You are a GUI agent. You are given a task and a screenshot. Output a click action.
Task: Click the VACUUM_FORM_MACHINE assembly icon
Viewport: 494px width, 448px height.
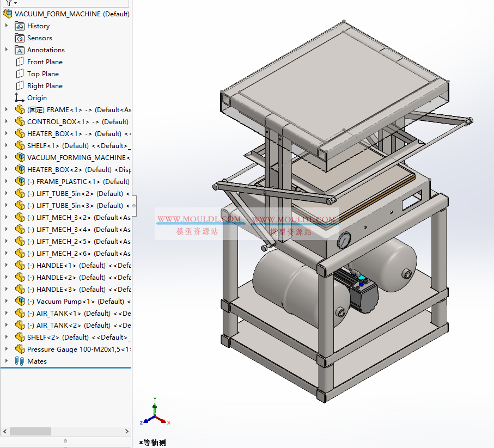(x=8, y=14)
